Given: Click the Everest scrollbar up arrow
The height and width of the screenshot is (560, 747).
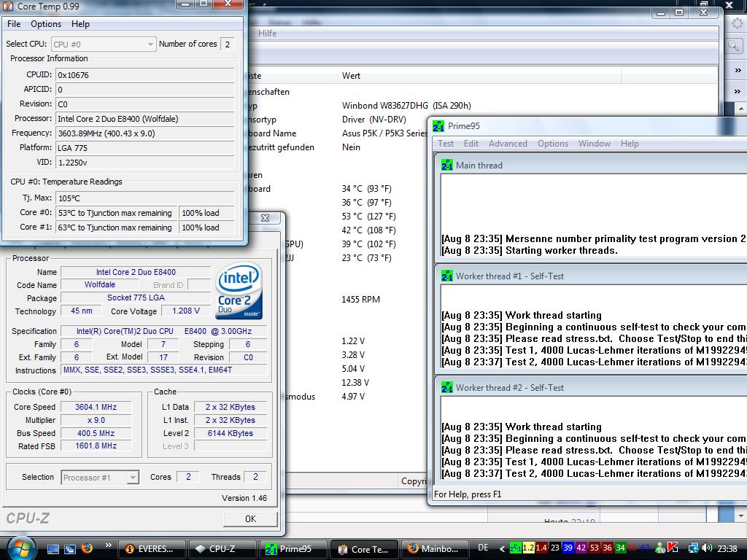Looking at the screenshot, I should pos(741,109).
